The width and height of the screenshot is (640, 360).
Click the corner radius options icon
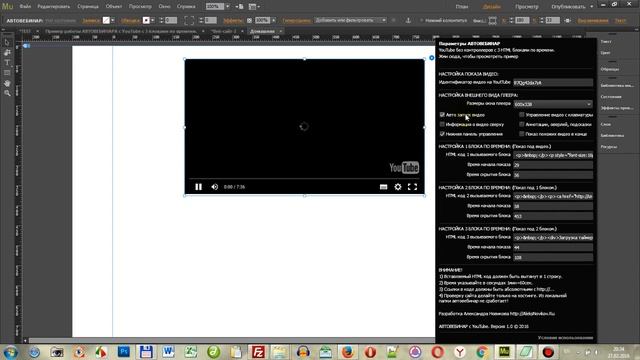(x=189, y=20)
